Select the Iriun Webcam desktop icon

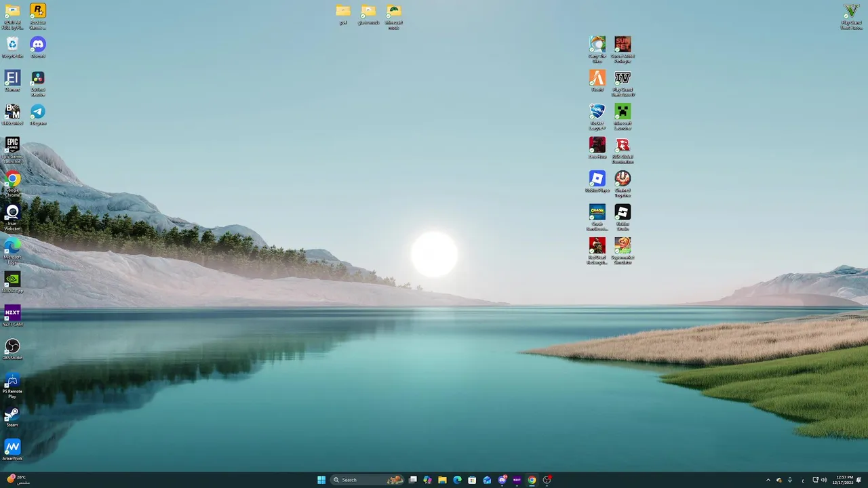click(12, 218)
